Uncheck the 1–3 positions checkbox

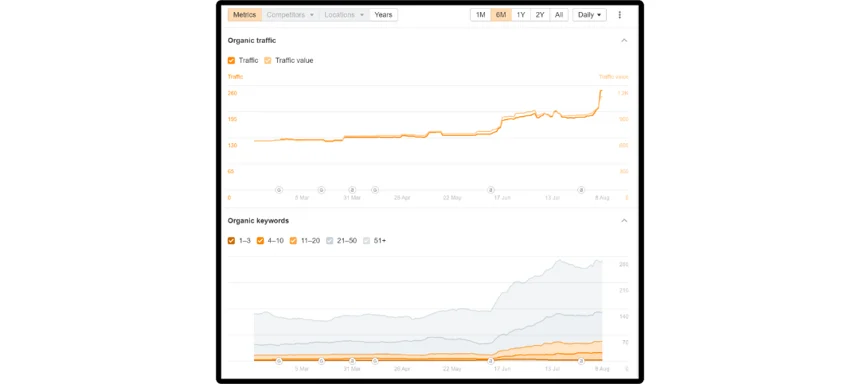click(231, 240)
